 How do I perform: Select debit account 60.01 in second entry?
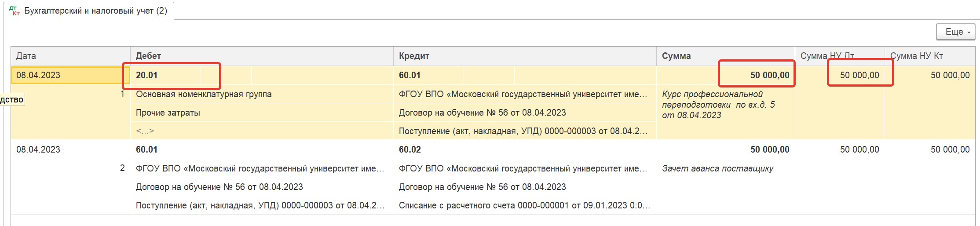[x=146, y=149]
